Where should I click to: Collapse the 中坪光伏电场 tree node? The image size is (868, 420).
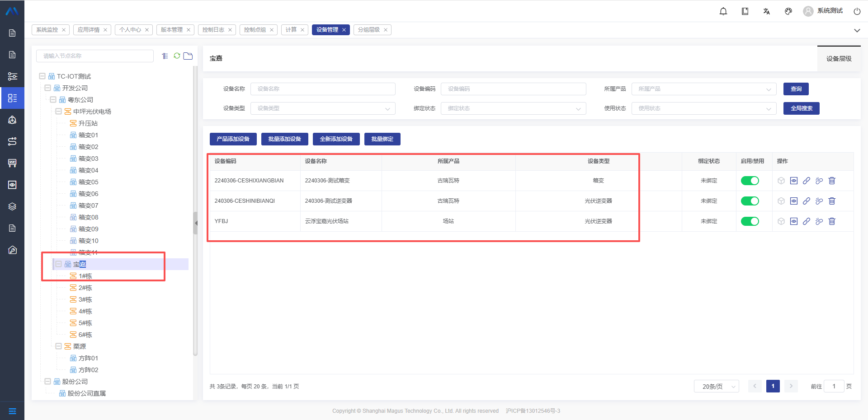[x=58, y=111]
